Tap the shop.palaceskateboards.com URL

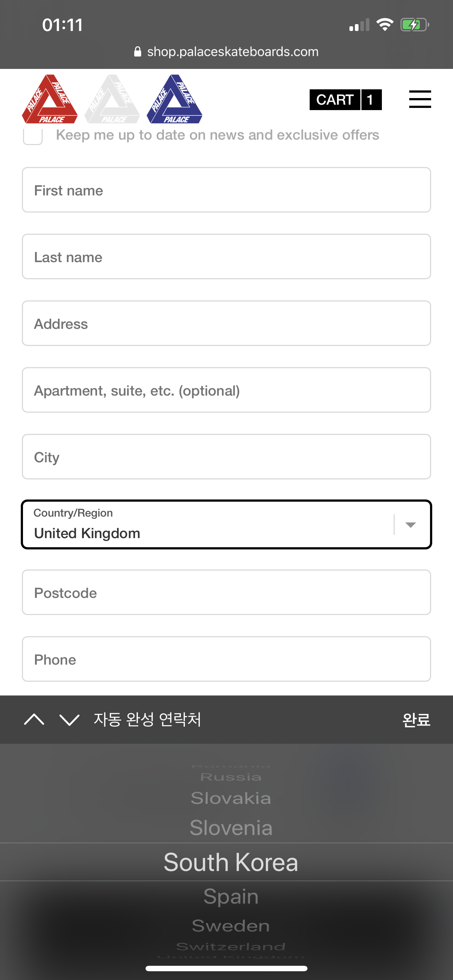tap(233, 52)
